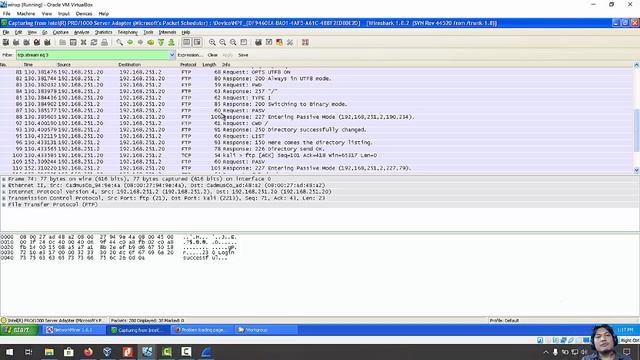Open filter history dropdown arrow
The height and width of the screenshot is (360, 640).
tap(172, 55)
